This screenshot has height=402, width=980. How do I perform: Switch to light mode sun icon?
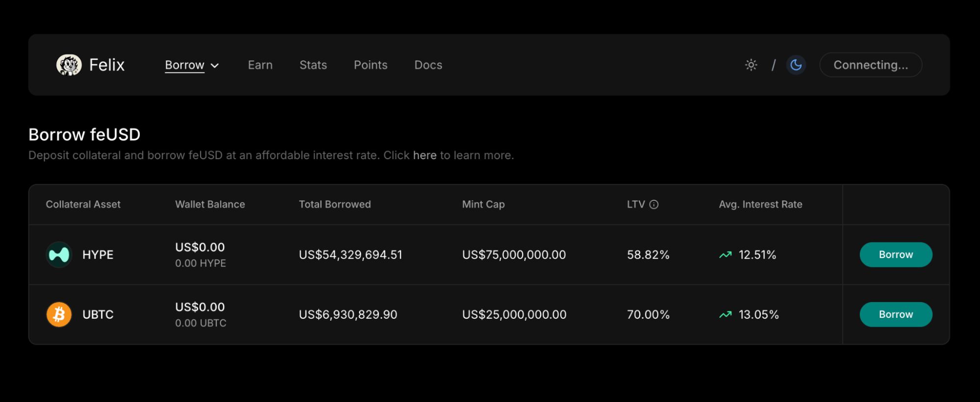(x=751, y=65)
